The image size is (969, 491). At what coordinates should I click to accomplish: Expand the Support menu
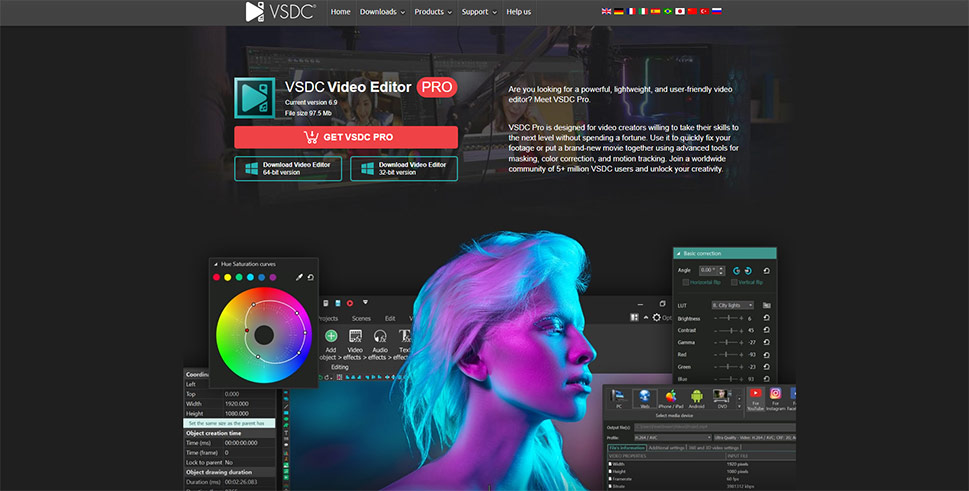coord(479,12)
